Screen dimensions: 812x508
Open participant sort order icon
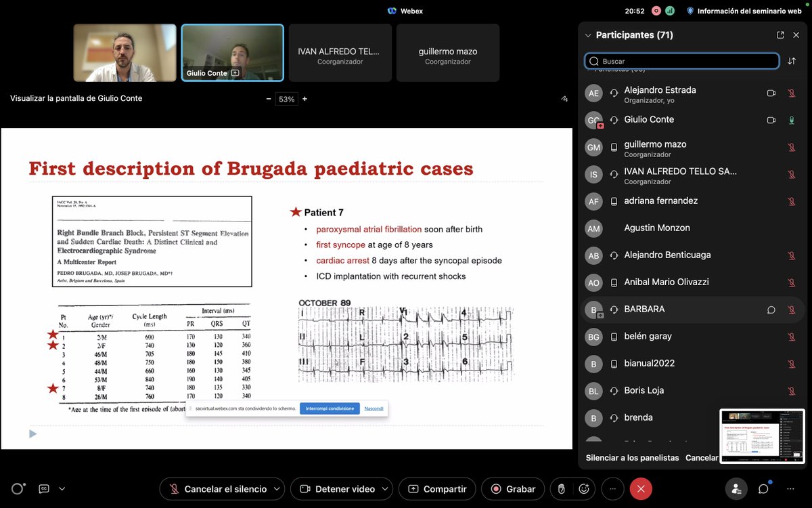pyautogui.click(x=792, y=61)
